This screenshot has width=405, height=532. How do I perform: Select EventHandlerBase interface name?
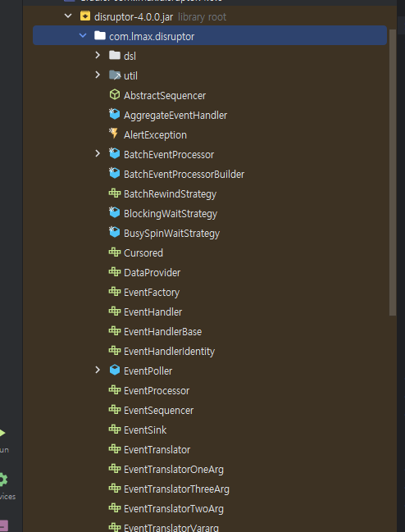coord(162,332)
